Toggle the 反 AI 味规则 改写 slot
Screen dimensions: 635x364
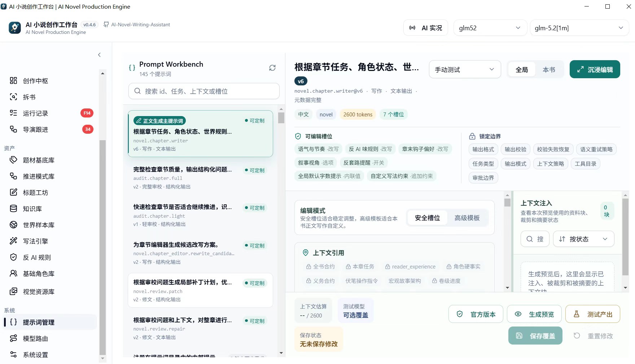pos(370,149)
